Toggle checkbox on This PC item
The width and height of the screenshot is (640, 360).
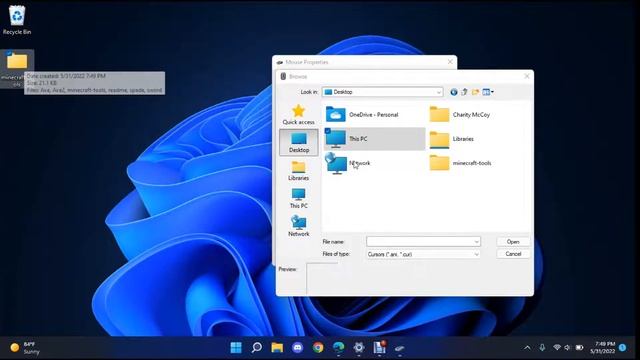(328, 131)
